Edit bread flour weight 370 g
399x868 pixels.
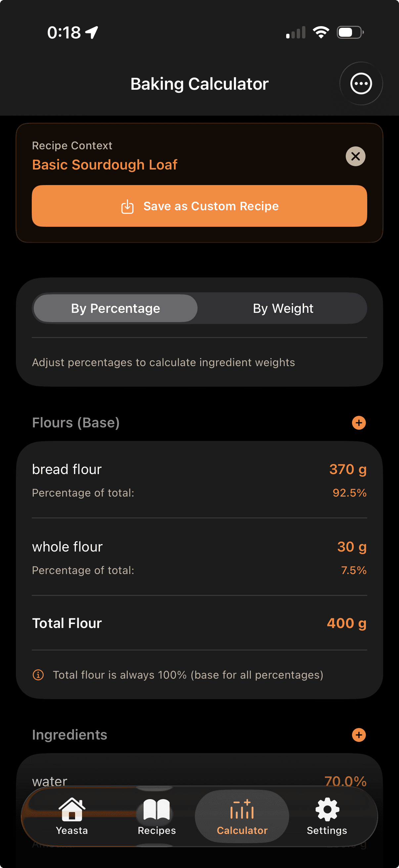(x=347, y=469)
